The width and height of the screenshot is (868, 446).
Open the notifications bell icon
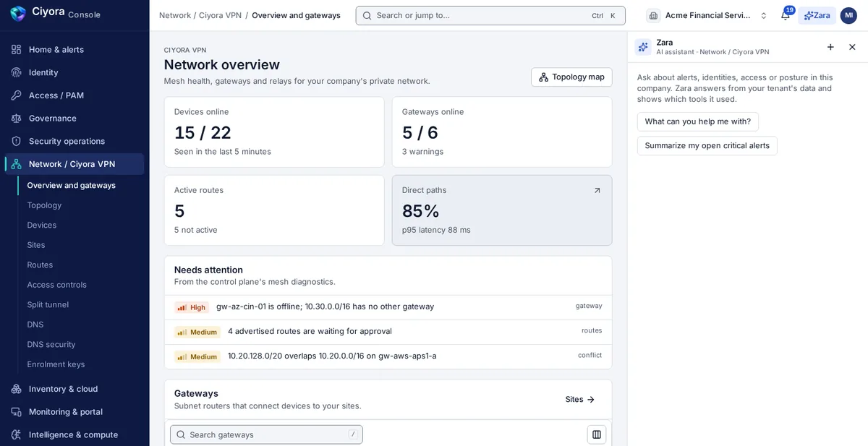785,15
